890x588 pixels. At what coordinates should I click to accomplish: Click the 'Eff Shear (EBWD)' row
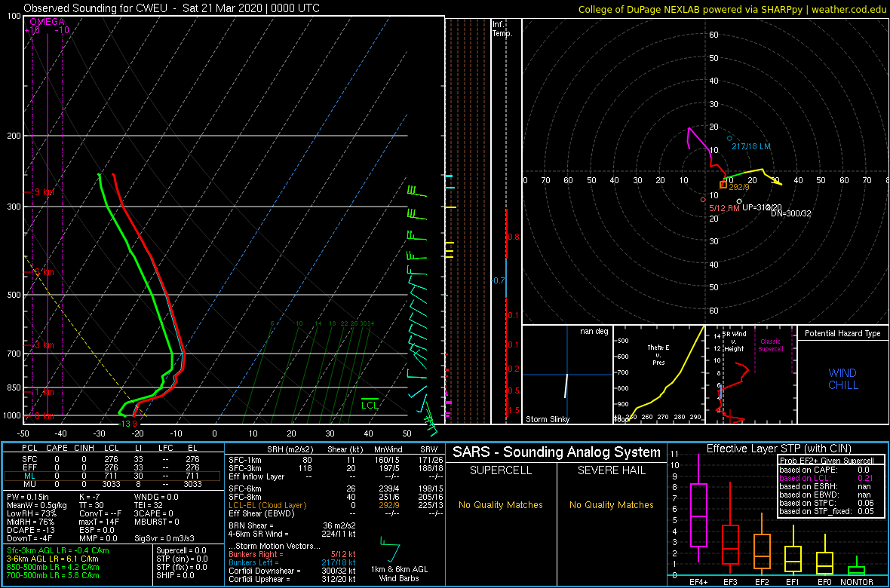coord(336,513)
